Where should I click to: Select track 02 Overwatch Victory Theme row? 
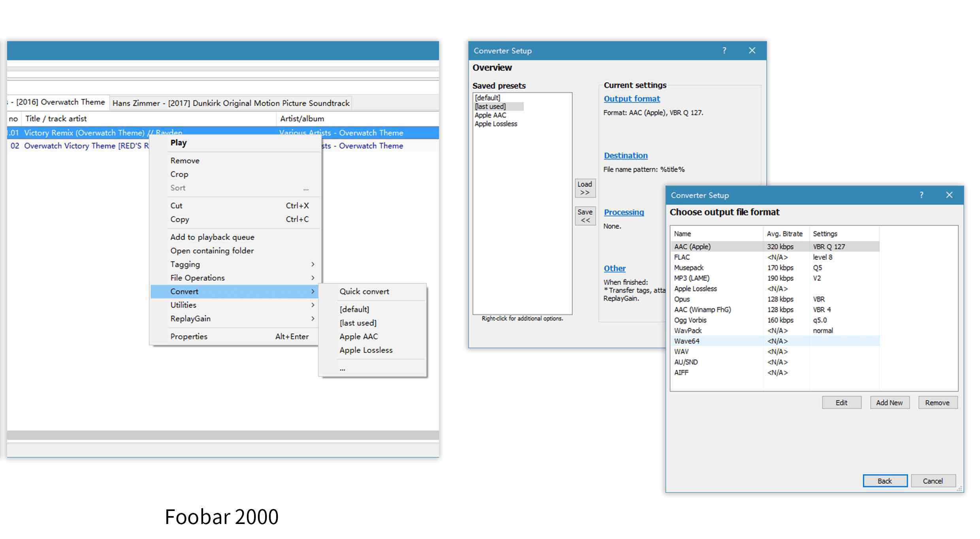pyautogui.click(x=223, y=146)
